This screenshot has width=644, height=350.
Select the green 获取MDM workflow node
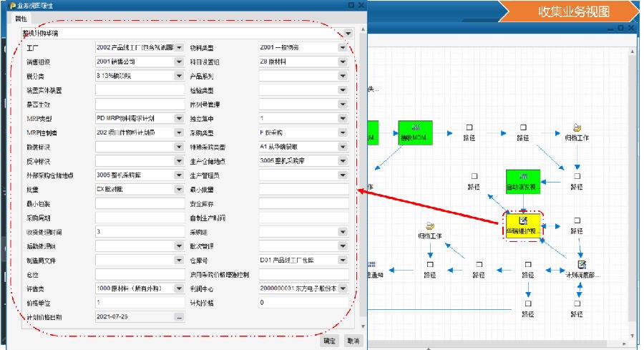click(416, 132)
